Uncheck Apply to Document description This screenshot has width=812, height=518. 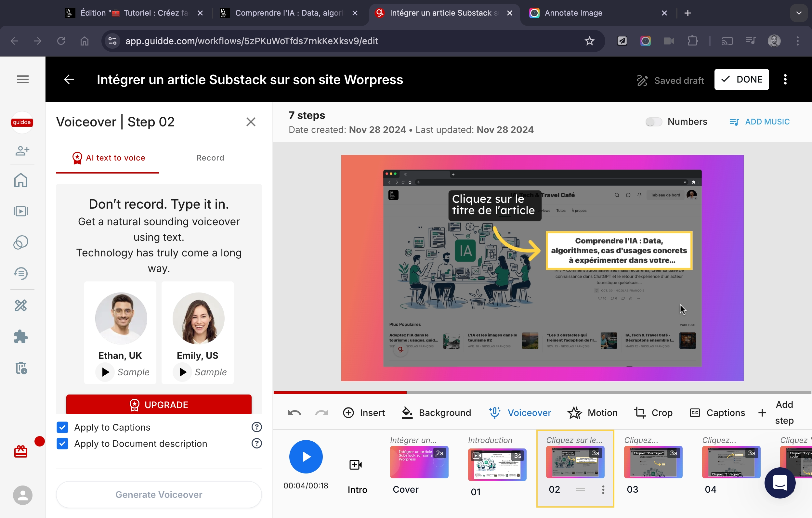click(62, 443)
